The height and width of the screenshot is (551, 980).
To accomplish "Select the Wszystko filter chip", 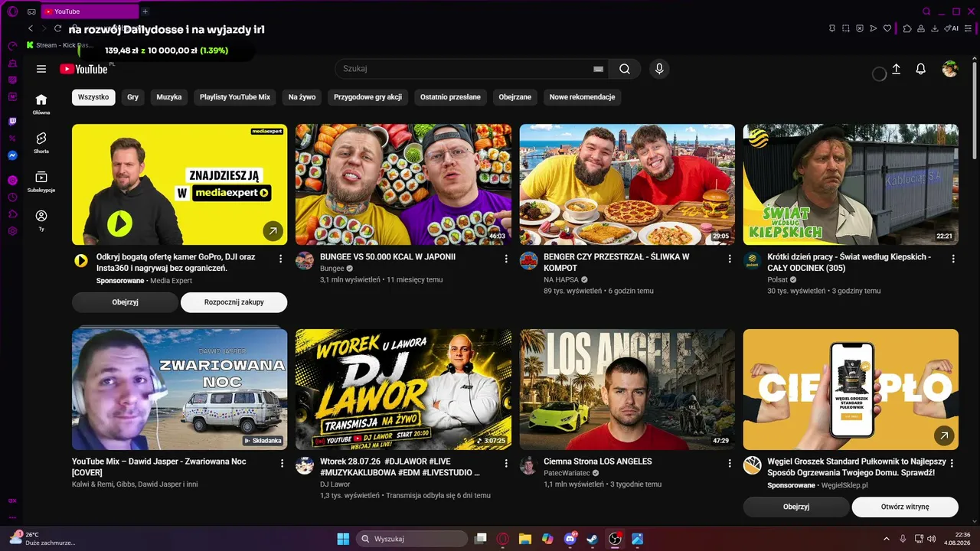I will (93, 97).
